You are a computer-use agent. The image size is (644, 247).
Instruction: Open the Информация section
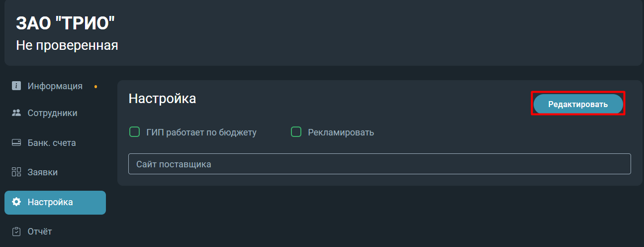[55, 86]
